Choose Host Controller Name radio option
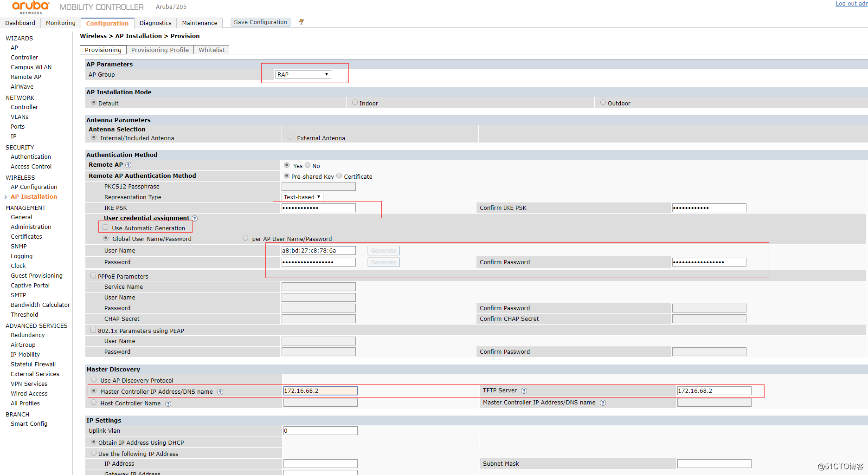The image size is (868, 475). point(94,403)
